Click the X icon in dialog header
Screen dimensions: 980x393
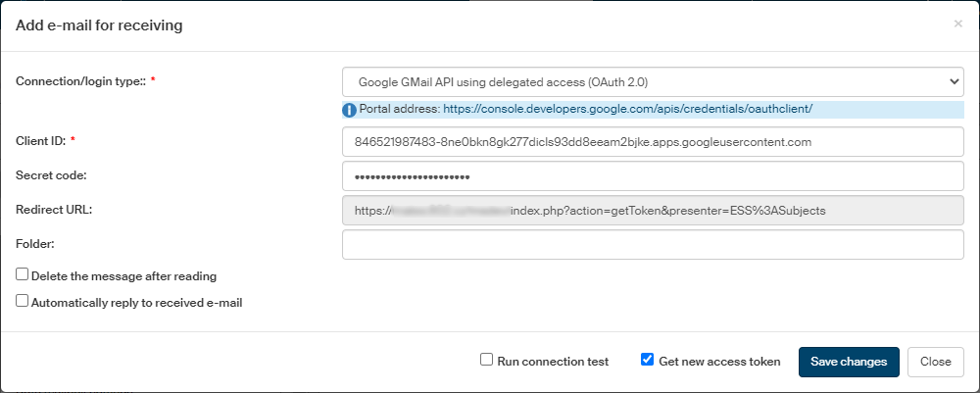[x=957, y=24]
